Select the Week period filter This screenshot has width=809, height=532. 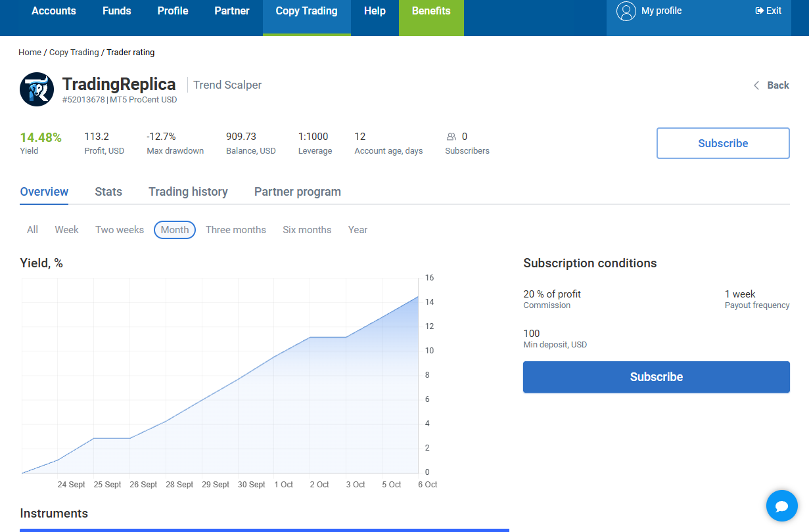(66, 230)
